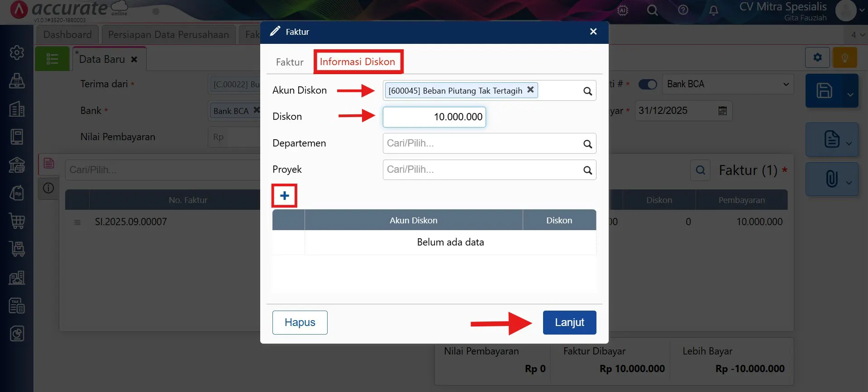Select the Informasi Diskon tab

(x=357, y=62)
